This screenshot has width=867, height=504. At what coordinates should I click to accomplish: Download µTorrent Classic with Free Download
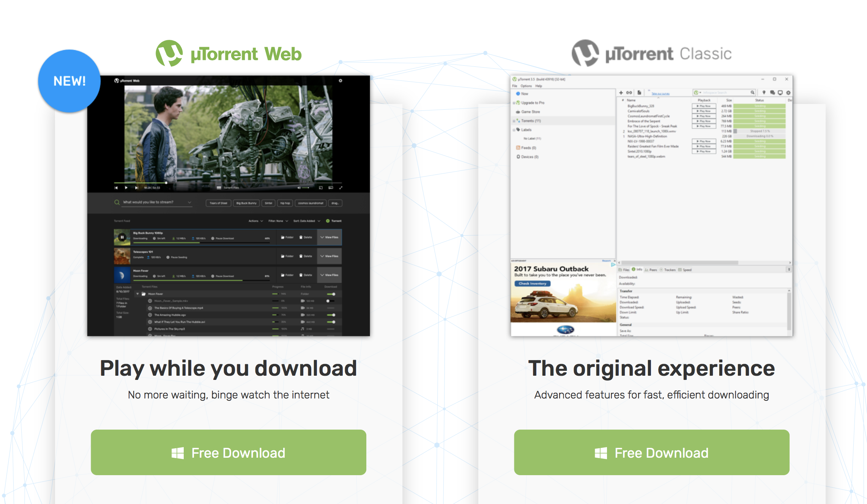coord(652,452)
